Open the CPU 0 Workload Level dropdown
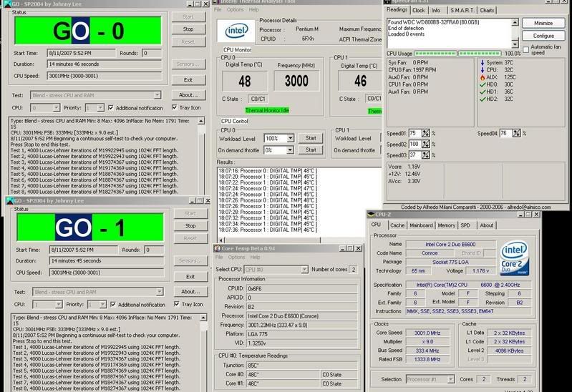The height and width of the screenshot is (392, 572). coord(289,139)
